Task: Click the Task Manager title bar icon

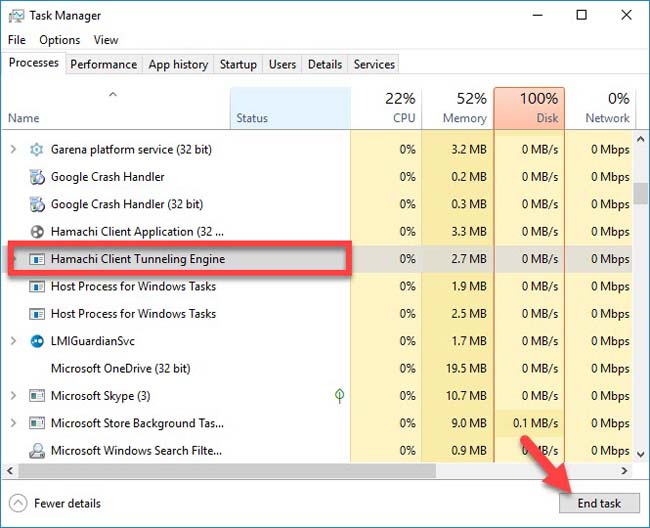Action: click(x=17, y=16)
